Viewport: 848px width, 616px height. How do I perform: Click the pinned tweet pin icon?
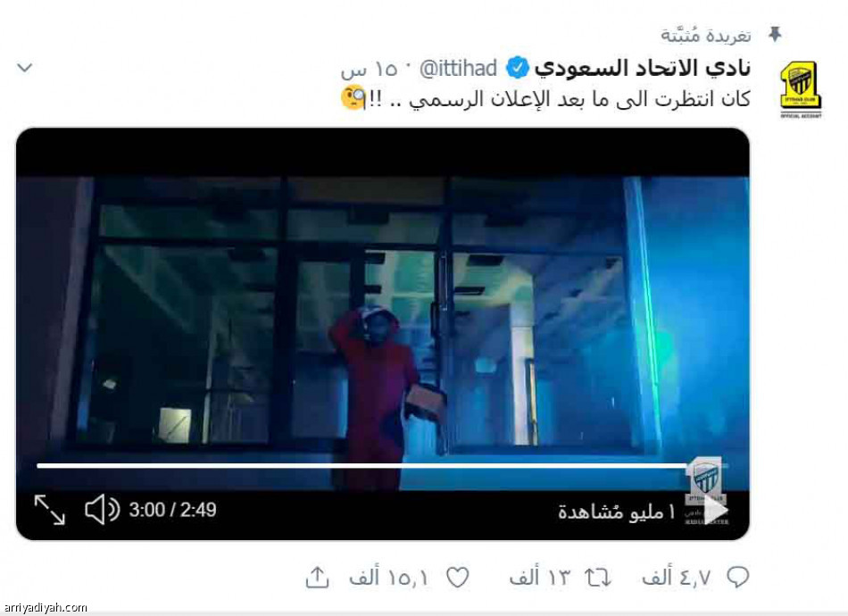point(775,35)
